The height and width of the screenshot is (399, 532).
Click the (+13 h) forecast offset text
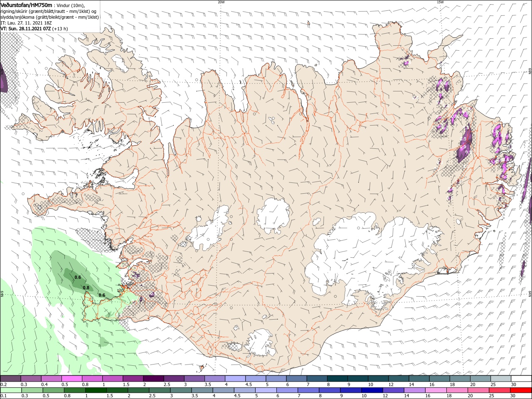(60, 29)
